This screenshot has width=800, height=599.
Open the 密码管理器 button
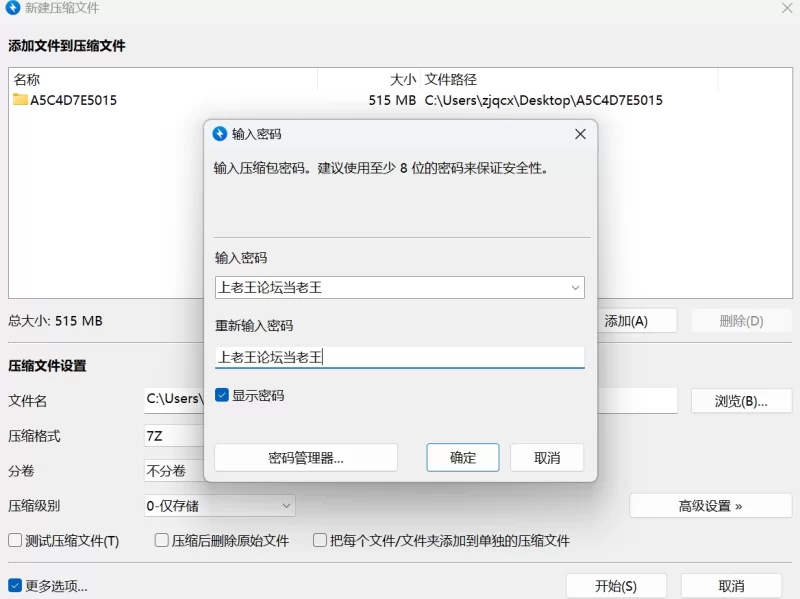click(x=306, y=458)
